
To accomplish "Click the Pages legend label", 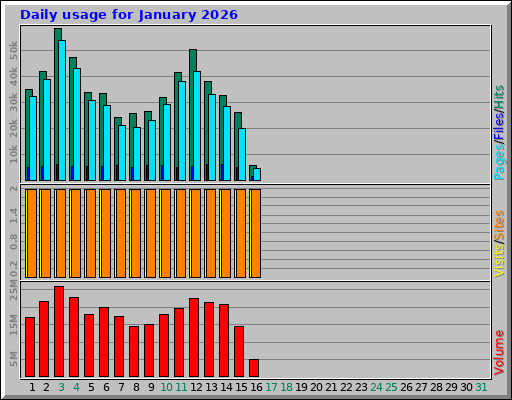I will [x=499, y=163].
